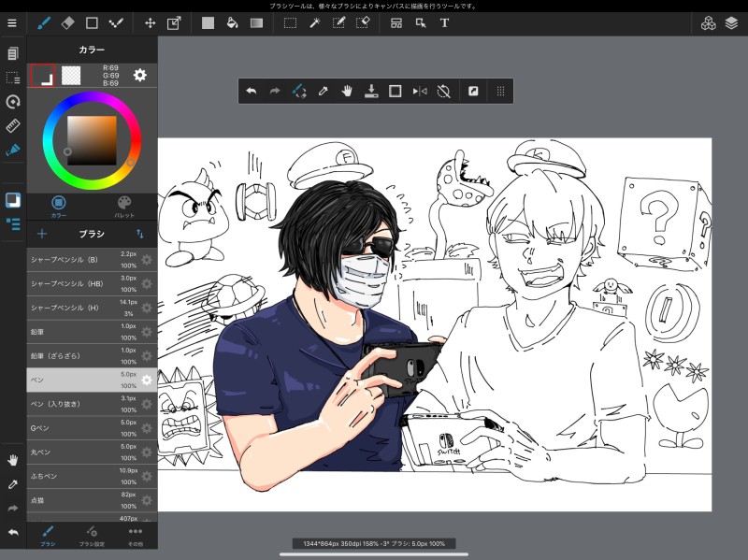Toggle fullscreen arrow icon in floating toolbar

click(473, 91)
